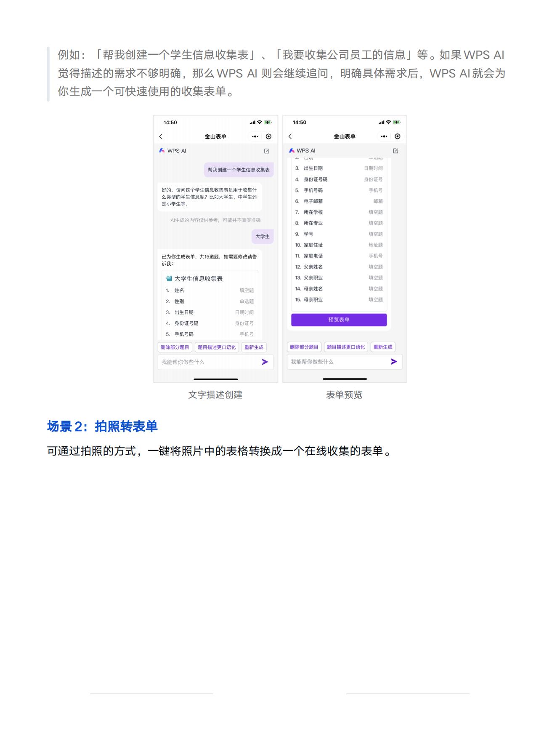
Task: Open the three-dot menu in the 文字描述创建 screenshot
Action: (255, 136)
